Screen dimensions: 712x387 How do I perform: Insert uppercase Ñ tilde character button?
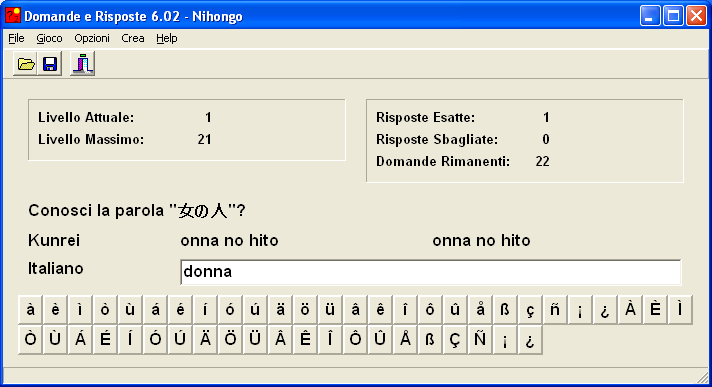480,340
